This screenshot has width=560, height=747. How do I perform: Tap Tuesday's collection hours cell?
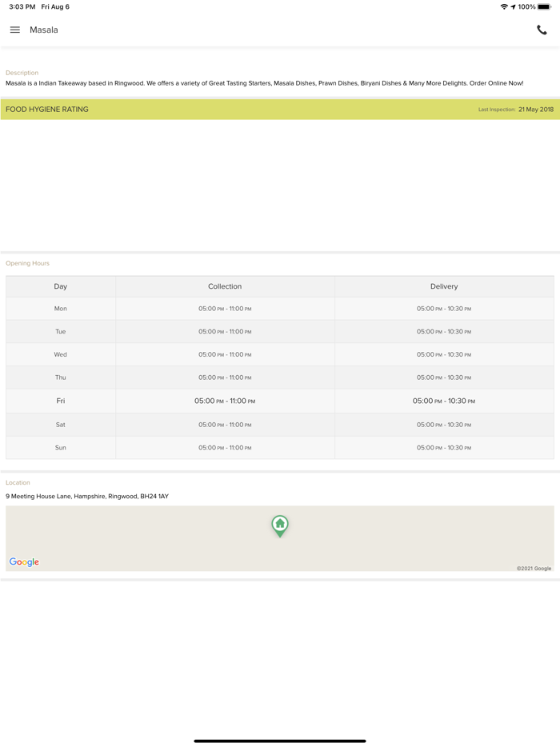point(225,332)
